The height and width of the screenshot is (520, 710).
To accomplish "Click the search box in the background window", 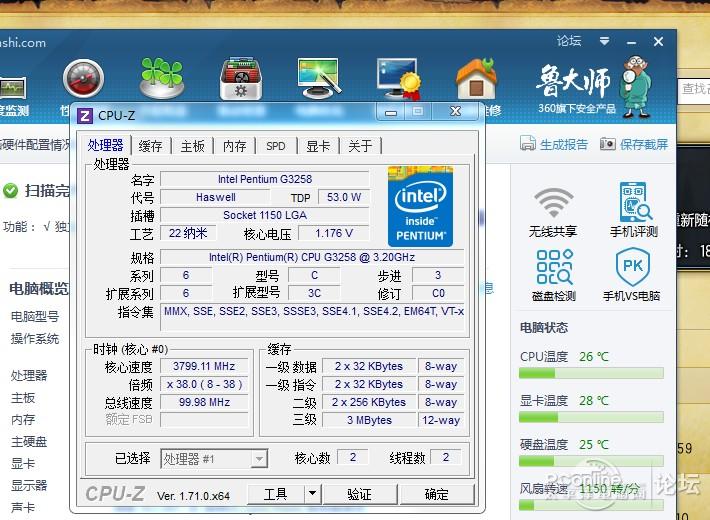I will tap(694, 89).
